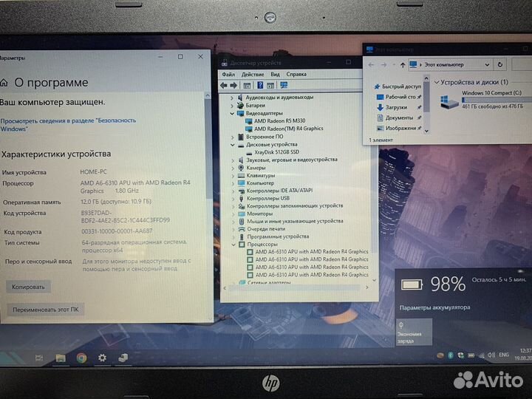Open the Безопасность Windows link
Screen dimensions: 532x399
pyautogui.click(x=68, y=125)
